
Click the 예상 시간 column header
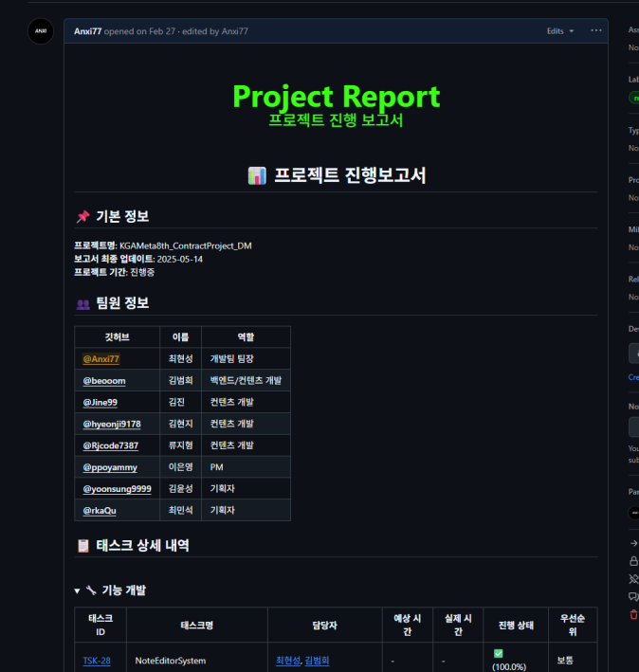click(408, 625)
